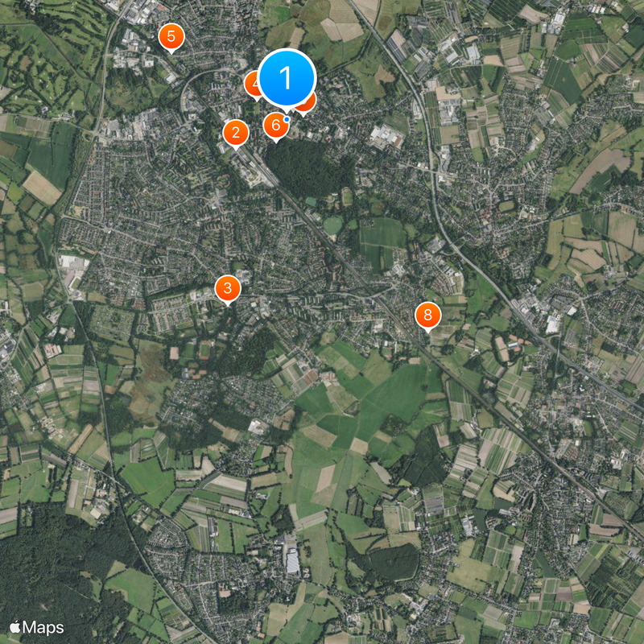Tap the orange pin hidden behind pin 1
Image resolution: width=644 pixels, height=644 pixels.
pos(310,105)
